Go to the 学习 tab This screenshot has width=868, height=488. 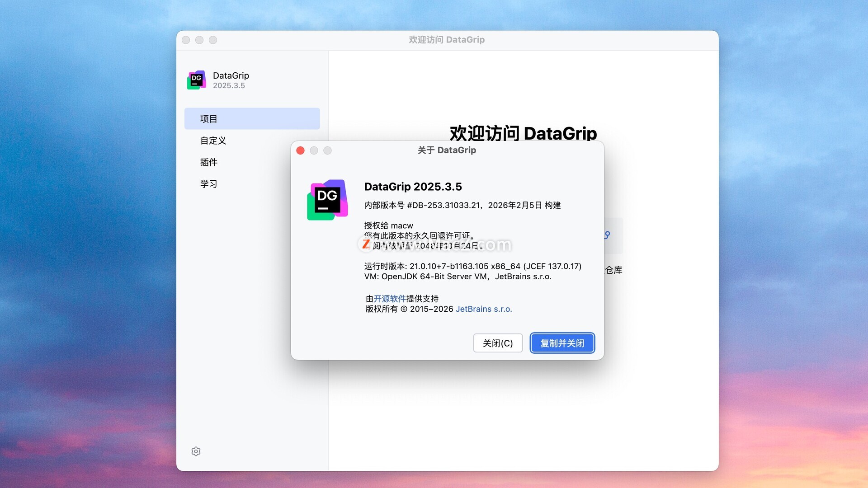tap(209, 184)
